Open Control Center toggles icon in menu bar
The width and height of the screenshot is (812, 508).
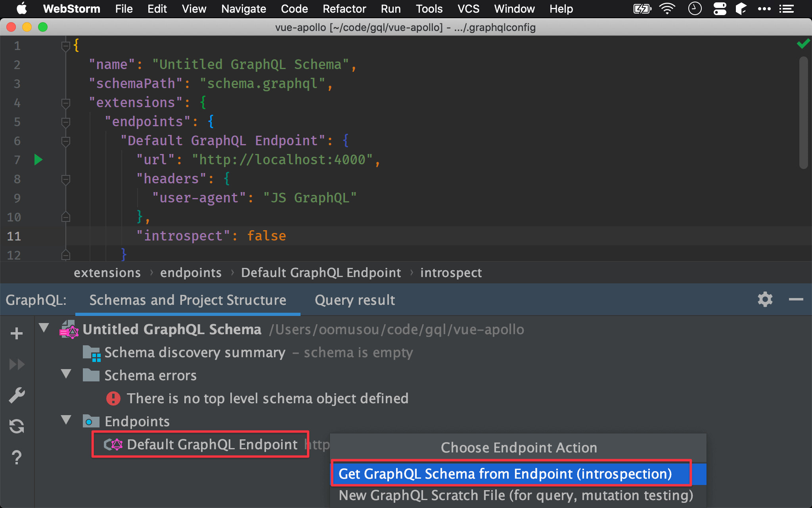tap(720, 9)
